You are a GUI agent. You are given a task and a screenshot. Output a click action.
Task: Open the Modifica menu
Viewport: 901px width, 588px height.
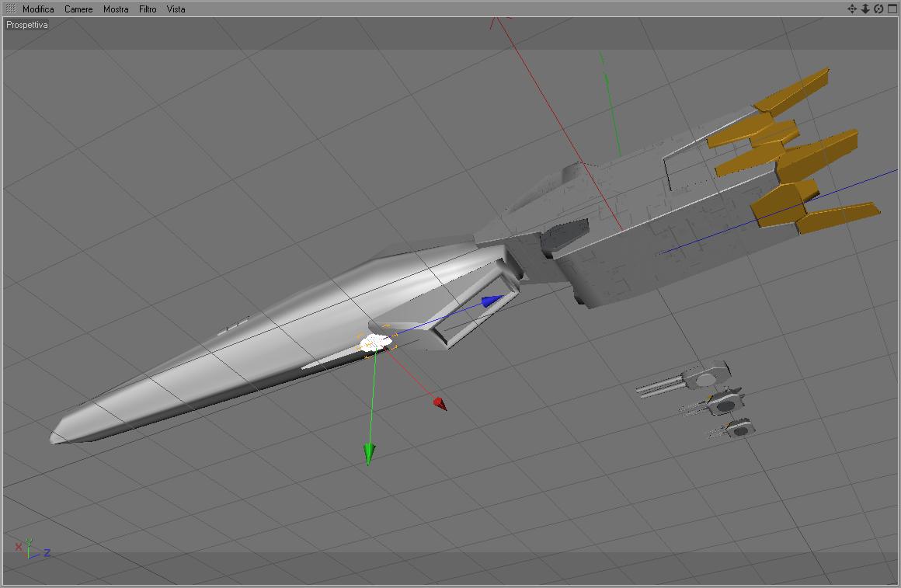coord(38,9)
